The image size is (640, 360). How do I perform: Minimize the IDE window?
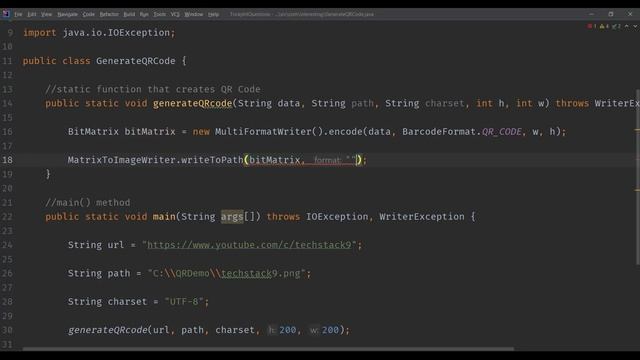tap(591, 14)
